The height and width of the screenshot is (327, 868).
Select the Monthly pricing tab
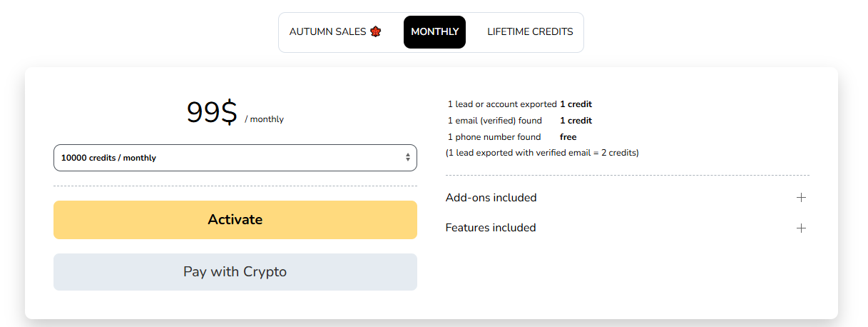coord(434,32)
